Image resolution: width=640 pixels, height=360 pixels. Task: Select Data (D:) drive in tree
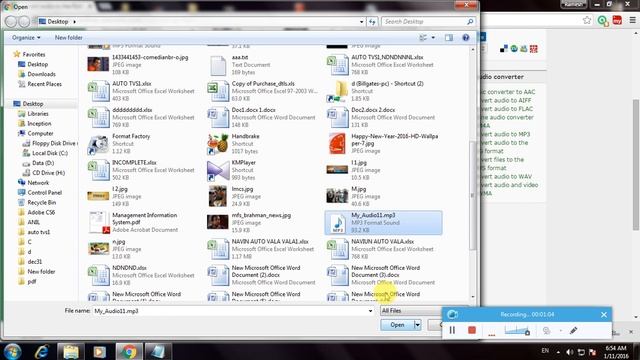[x=43, y=163]
